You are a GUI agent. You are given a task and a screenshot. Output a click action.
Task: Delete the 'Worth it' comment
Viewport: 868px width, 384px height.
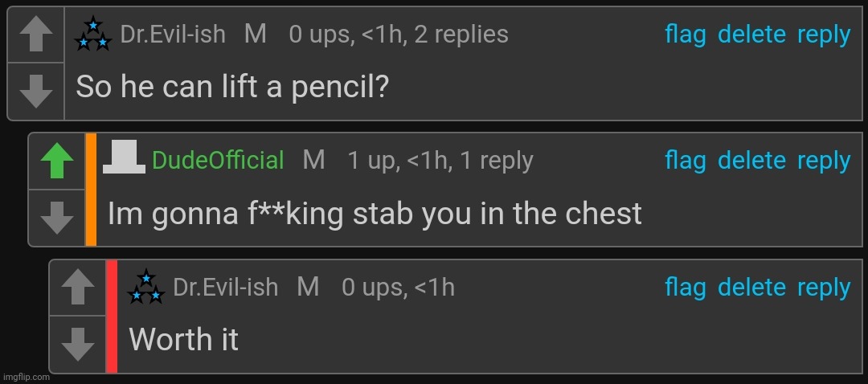pyautogui.click(x=751, y=288)
